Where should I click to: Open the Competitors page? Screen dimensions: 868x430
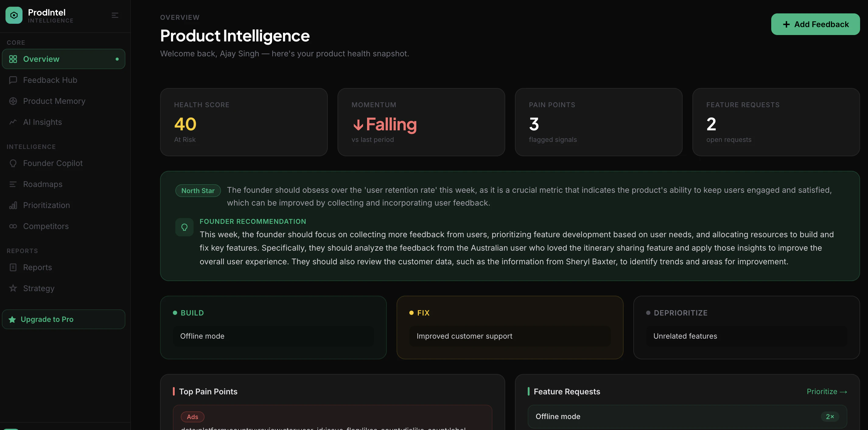click(64, 226)
